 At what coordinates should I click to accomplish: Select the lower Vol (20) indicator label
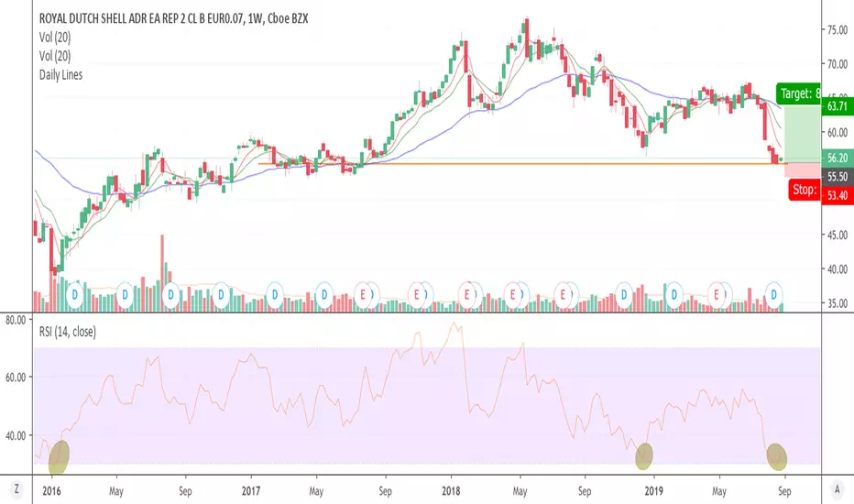pyautogui.click(x=55, y=56)
